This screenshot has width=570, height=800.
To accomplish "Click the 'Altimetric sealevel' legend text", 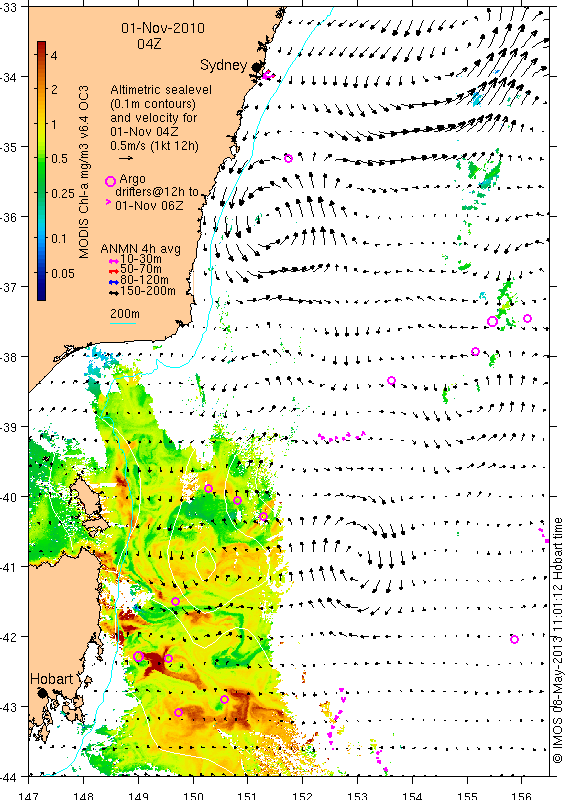I will [x=161, y=90].
